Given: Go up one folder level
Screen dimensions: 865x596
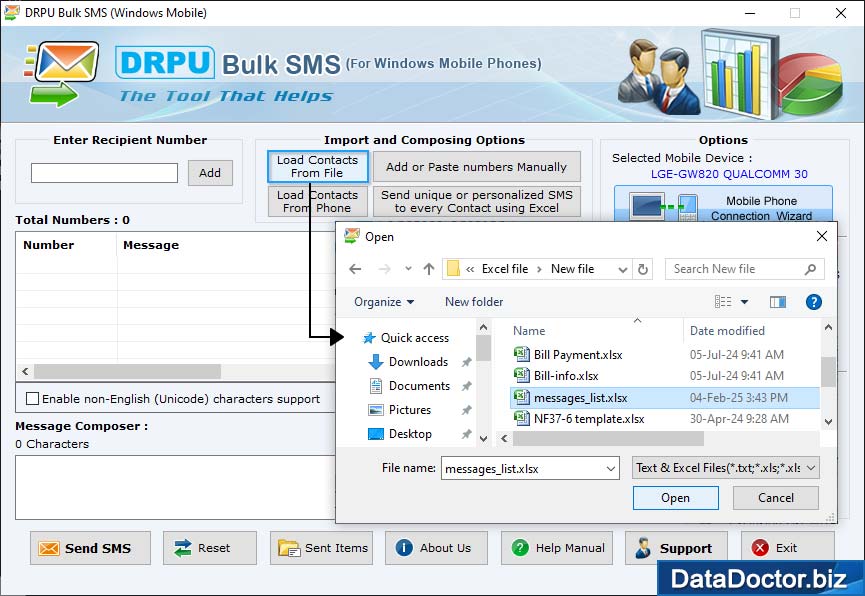Looking at the screenshot, I should click(x=429, y=269).
